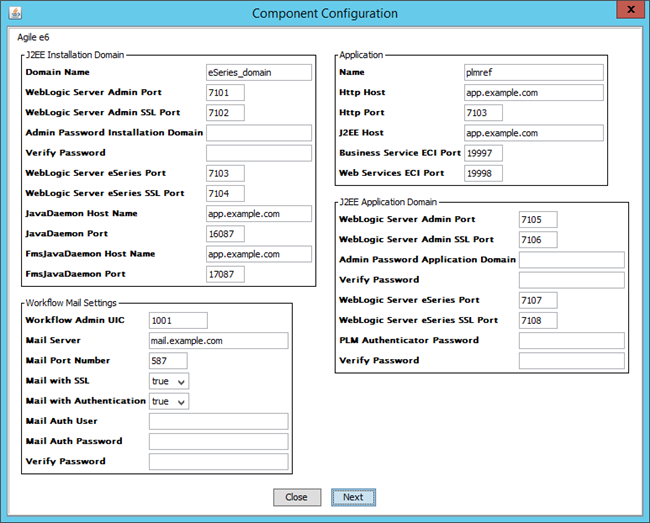Edit the Domain Name field
Screen dimensions: 650x523
click(259, 73)
